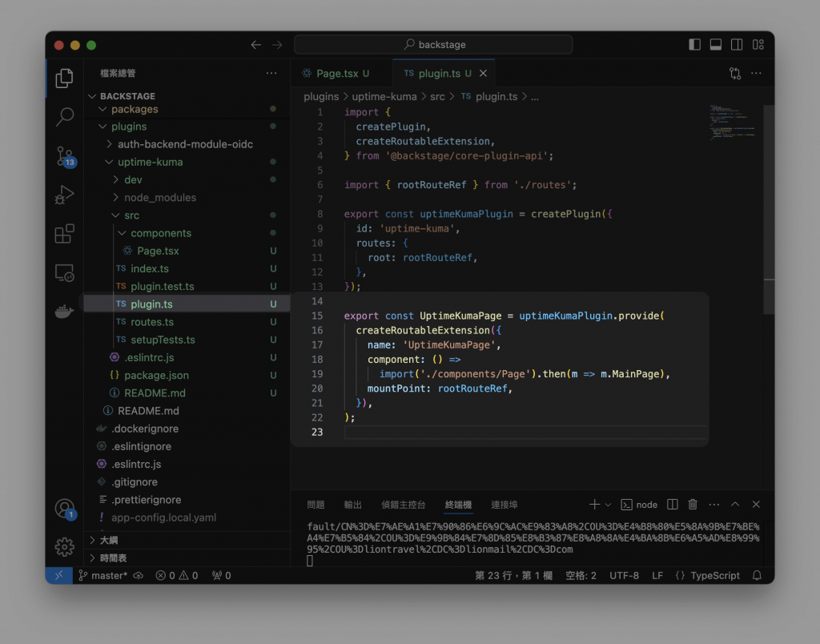Open the Manage gear settings icon
The height and width of the screenshot is (644, 820).
pyautogui.click(x=64, y=547)
